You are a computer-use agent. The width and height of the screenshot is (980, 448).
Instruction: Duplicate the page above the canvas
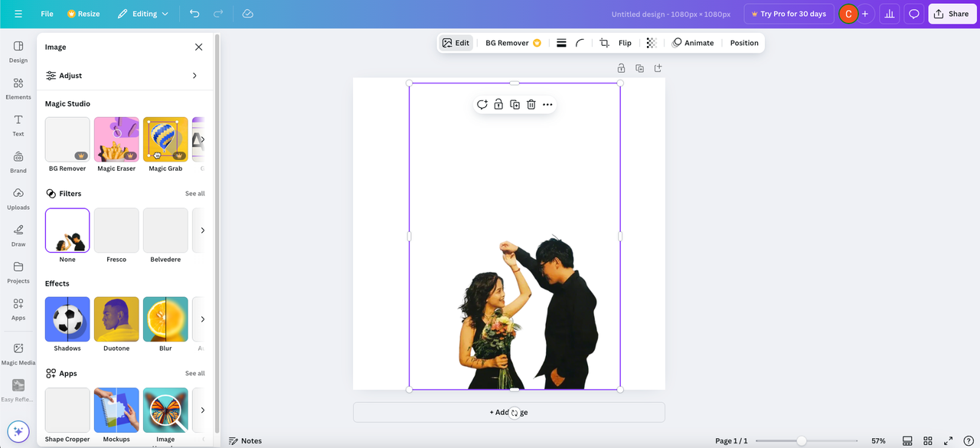640,68
